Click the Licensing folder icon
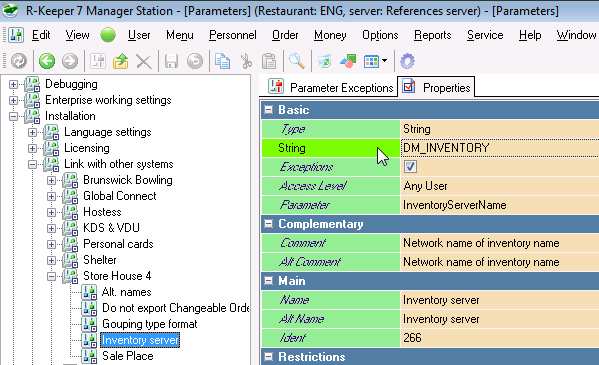The width and height of the screenshot is (599, 365). coord(51,148)
